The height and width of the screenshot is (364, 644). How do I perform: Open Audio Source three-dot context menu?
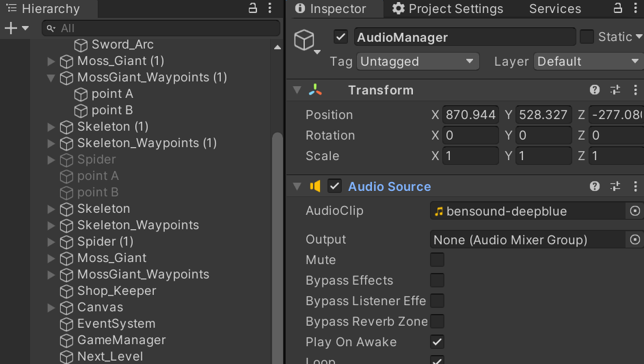tap(634, 186)
